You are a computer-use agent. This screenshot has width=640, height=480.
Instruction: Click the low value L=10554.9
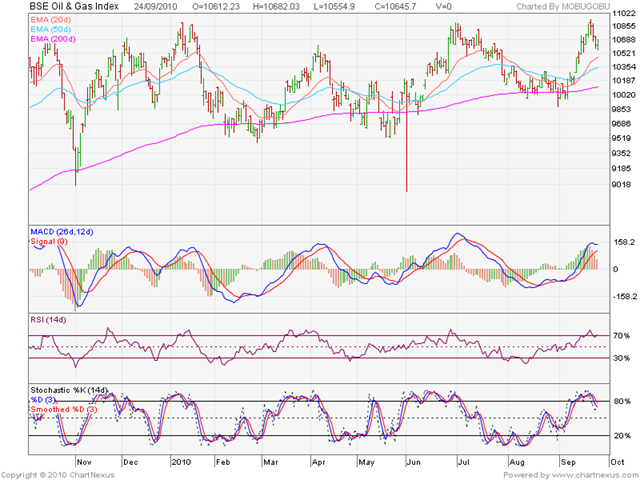tap(334, 7)
